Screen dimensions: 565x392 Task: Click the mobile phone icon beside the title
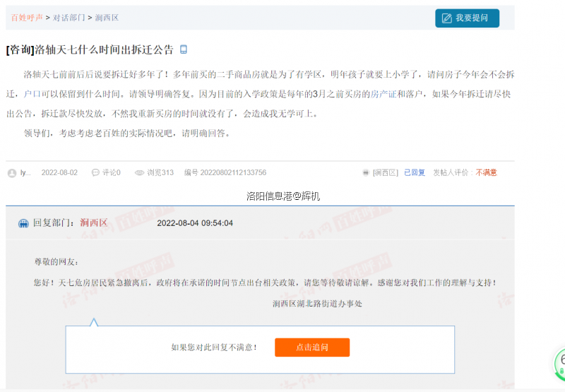tap(184, 49)
